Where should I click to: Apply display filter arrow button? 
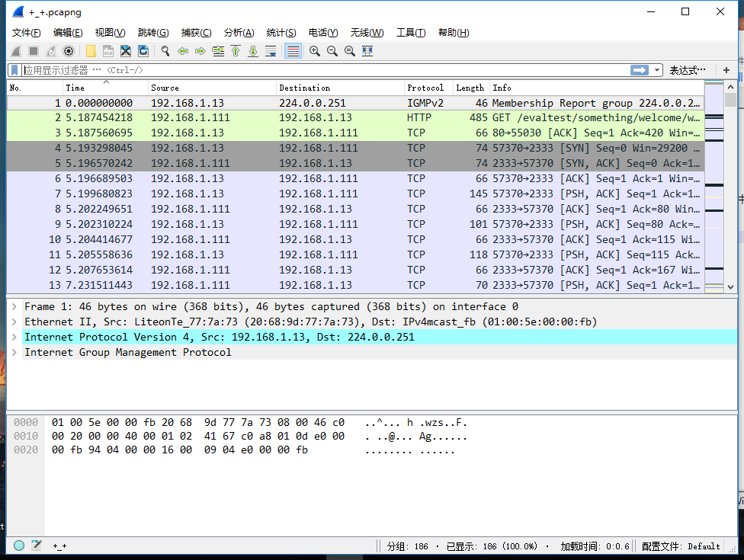coord(639,70)
